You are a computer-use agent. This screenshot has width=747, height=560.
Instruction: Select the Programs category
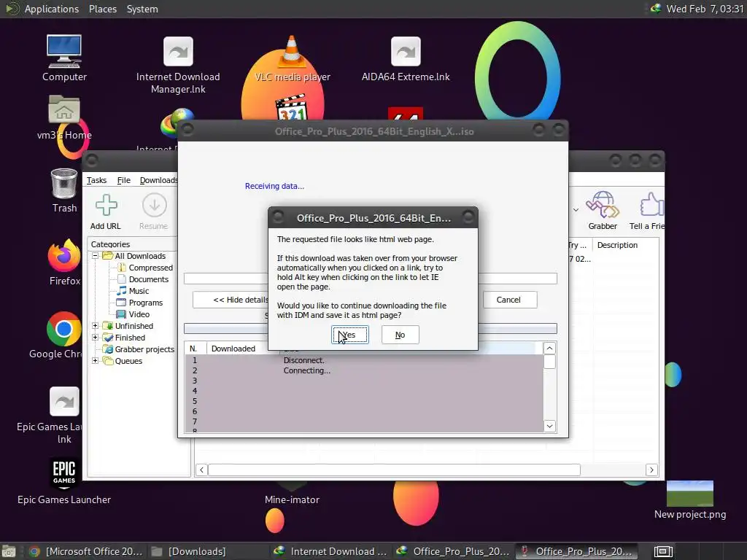tap(145, 303)
